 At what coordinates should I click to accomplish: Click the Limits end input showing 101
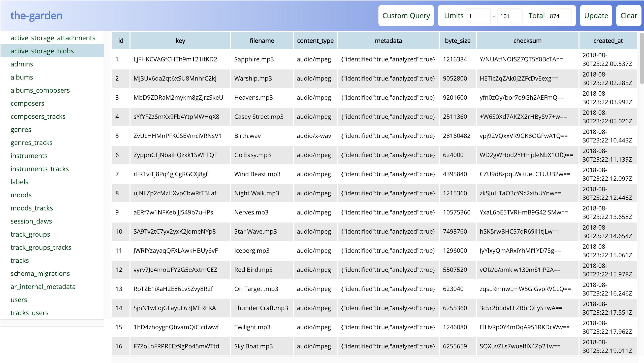pyautogui.click(x=509, y=16)
